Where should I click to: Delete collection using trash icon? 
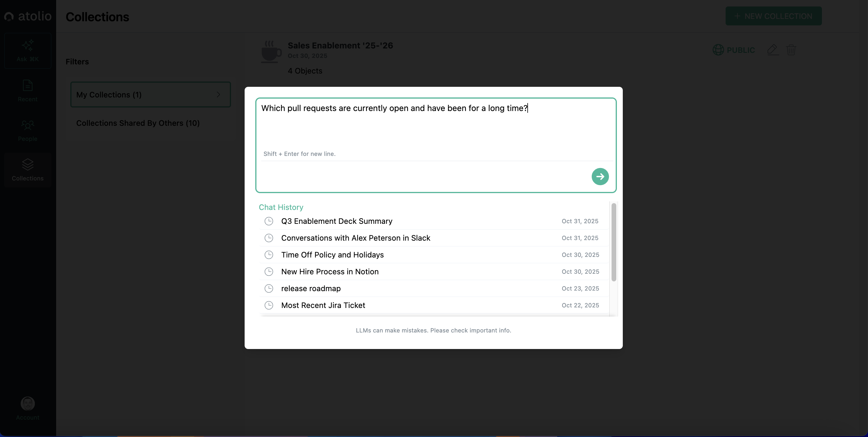click(791, 50)
